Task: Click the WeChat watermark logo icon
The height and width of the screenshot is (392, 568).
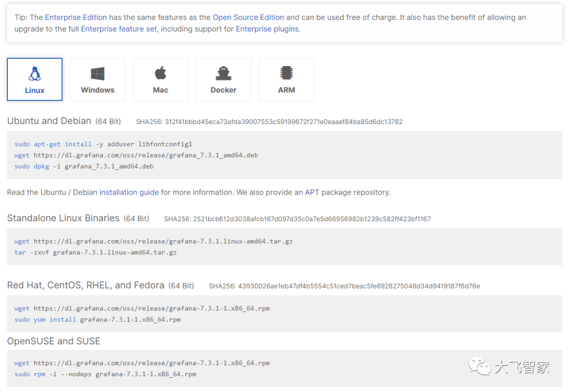Action: coord(480,366)
